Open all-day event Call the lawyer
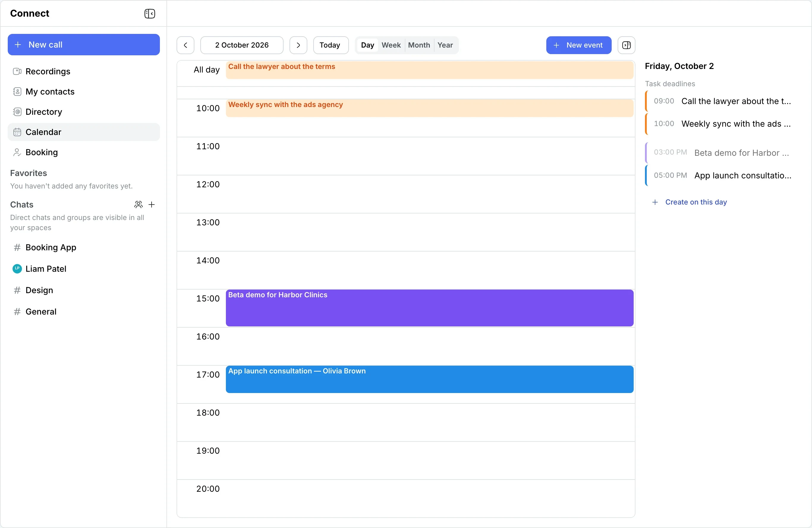812x528 pixels. (430, 70)
